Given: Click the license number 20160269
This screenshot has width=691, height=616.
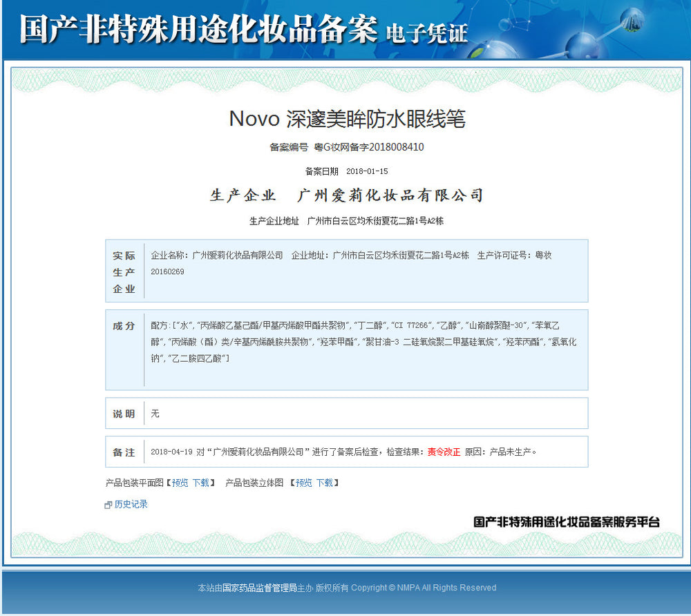Looking at the screenshot, I should pyautogui.click(x=167, y=271).
